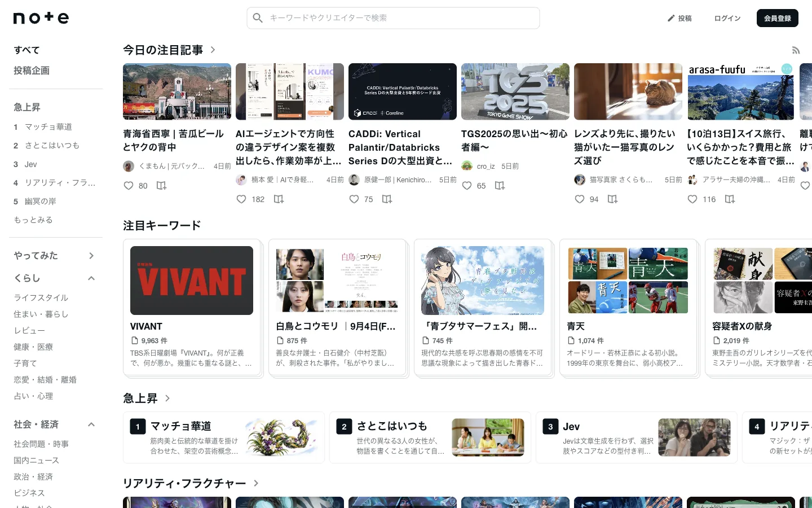Viewport: 812px width, 508px height.
Task: Open trending item マッチョ華道 in sidebar
Action: click(48, 127)
